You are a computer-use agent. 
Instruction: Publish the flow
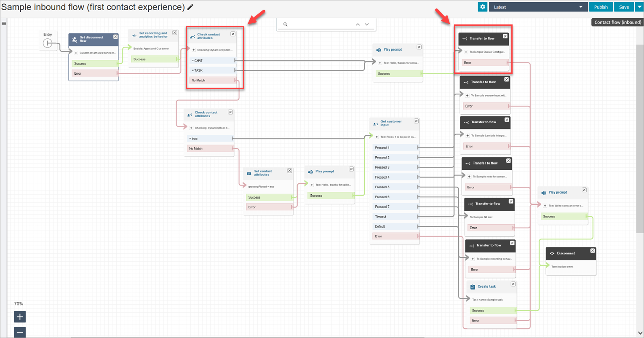[601, 7]
